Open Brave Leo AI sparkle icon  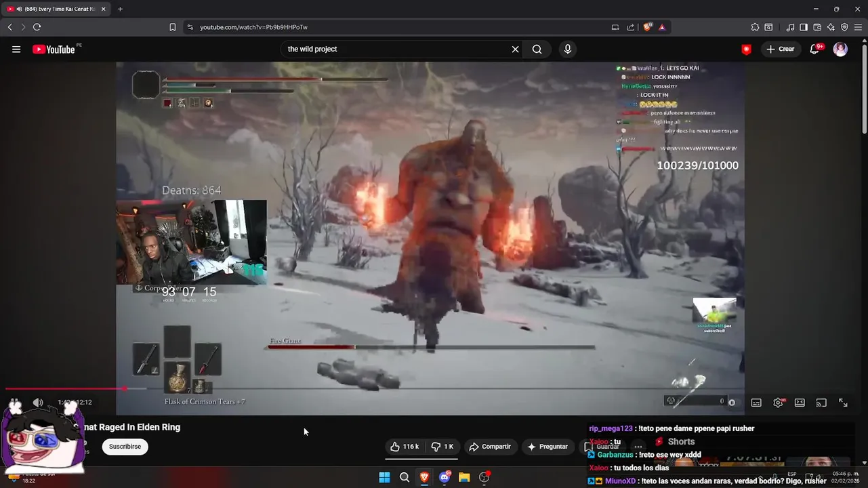coord(831,27)
